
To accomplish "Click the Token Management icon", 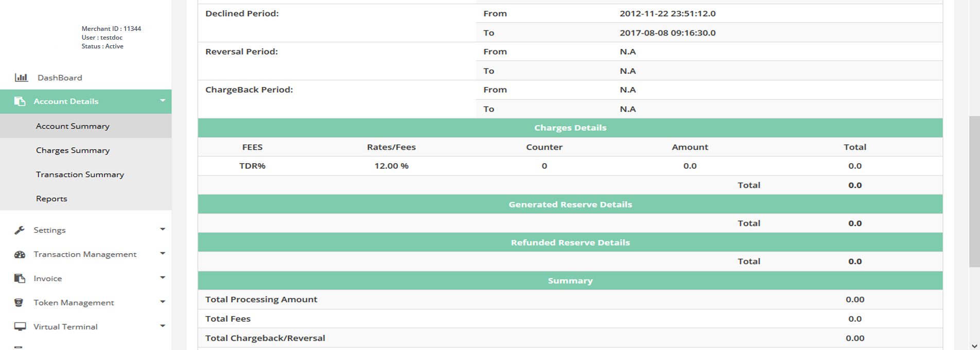I will click(x=19, y=303).
